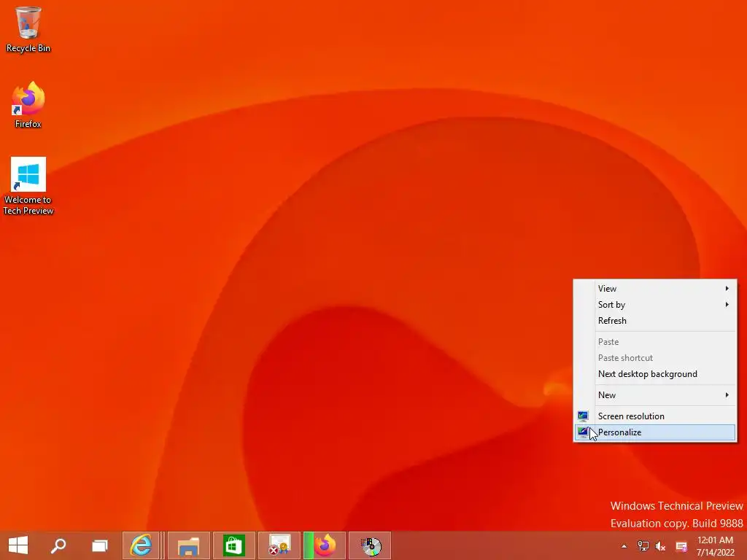Open the taskbar clock and date
Viewport: 747px width, 560px height.
pyautogui.click(x=715, y=546)
